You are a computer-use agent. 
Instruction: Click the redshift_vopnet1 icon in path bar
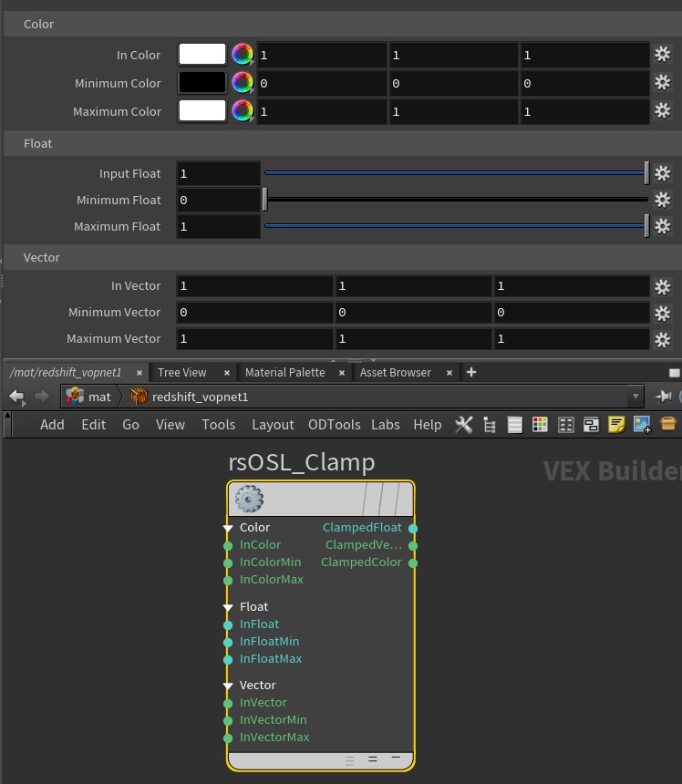pyautogui.click(x=139, y=397)
